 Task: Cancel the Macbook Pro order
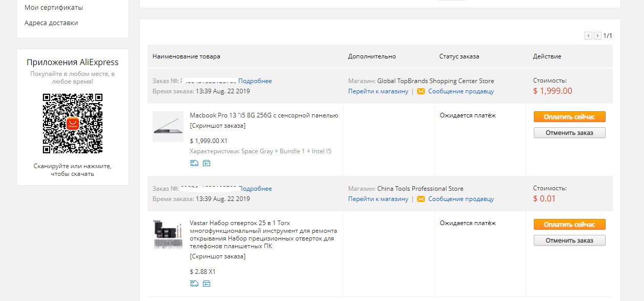tap(570, 133)
